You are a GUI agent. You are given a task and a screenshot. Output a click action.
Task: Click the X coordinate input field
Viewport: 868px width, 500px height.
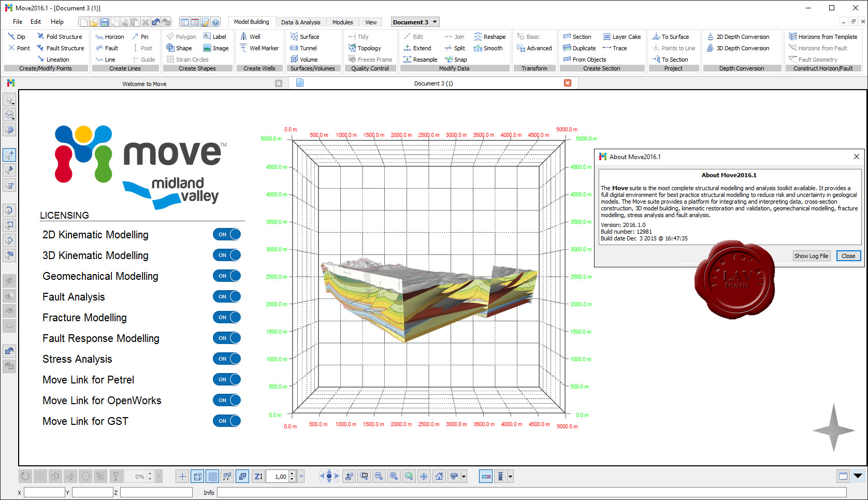[45, 492]
